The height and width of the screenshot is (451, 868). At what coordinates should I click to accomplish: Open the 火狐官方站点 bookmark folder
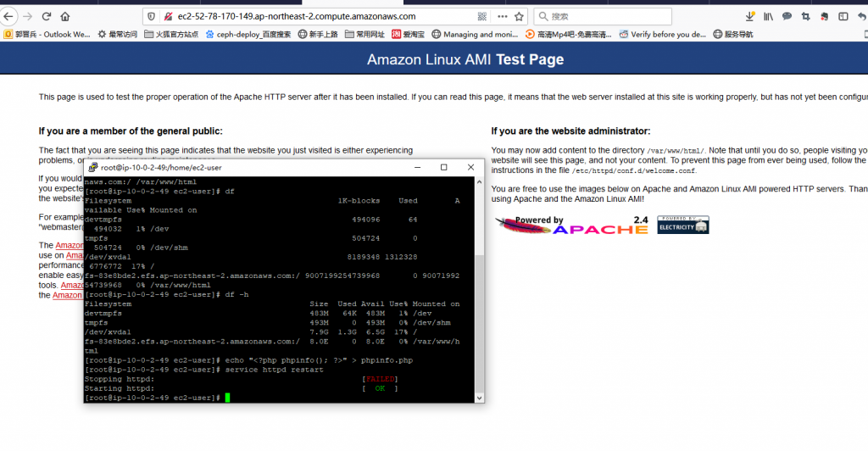pyautogui.click(x=171, y=34)
